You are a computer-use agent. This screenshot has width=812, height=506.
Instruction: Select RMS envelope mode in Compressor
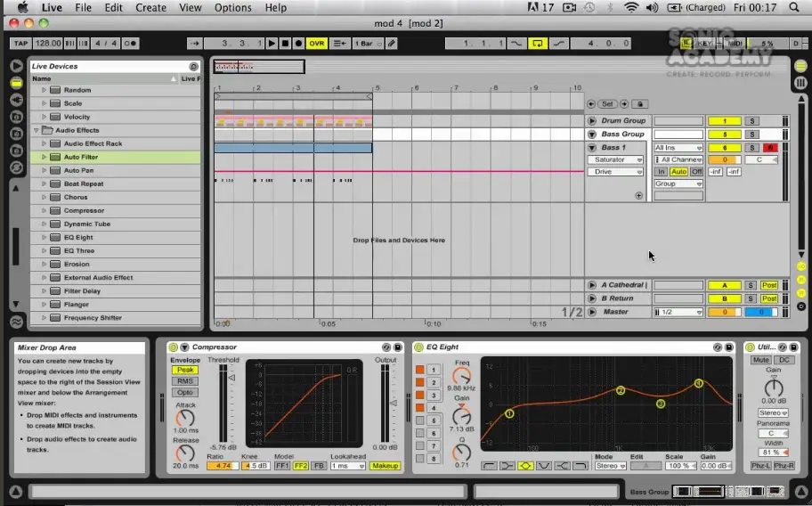[x=185, y=381]
